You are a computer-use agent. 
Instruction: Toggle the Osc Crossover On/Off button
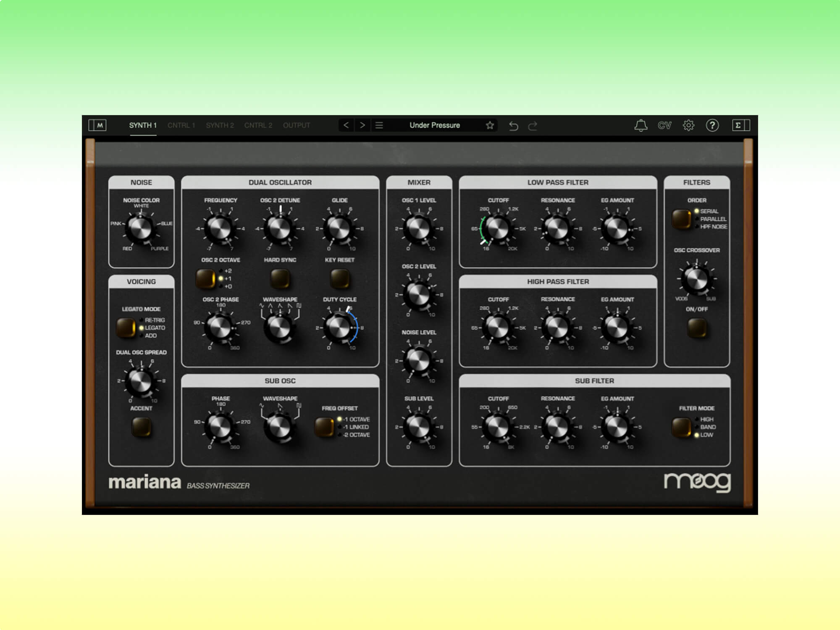[697, 328]
